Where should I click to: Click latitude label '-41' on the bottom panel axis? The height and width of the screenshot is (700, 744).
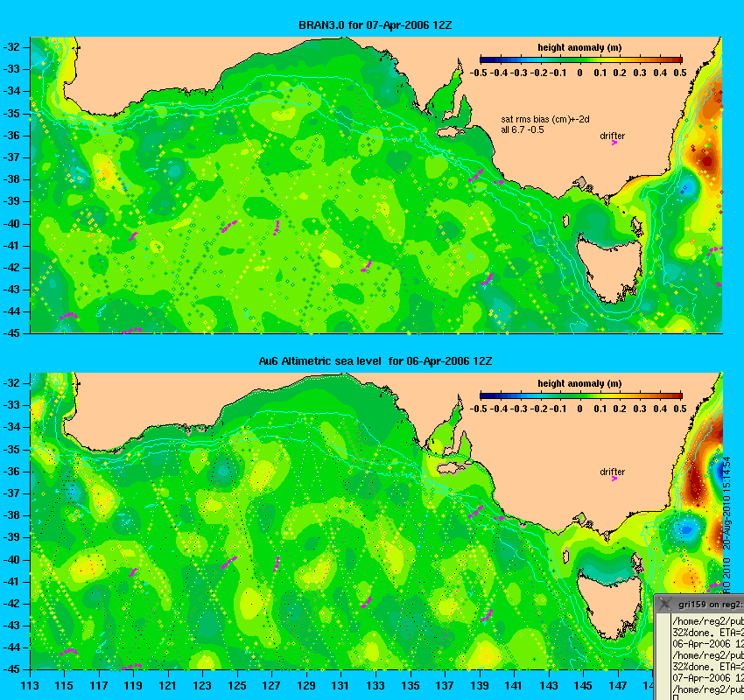tap(11, 581)
